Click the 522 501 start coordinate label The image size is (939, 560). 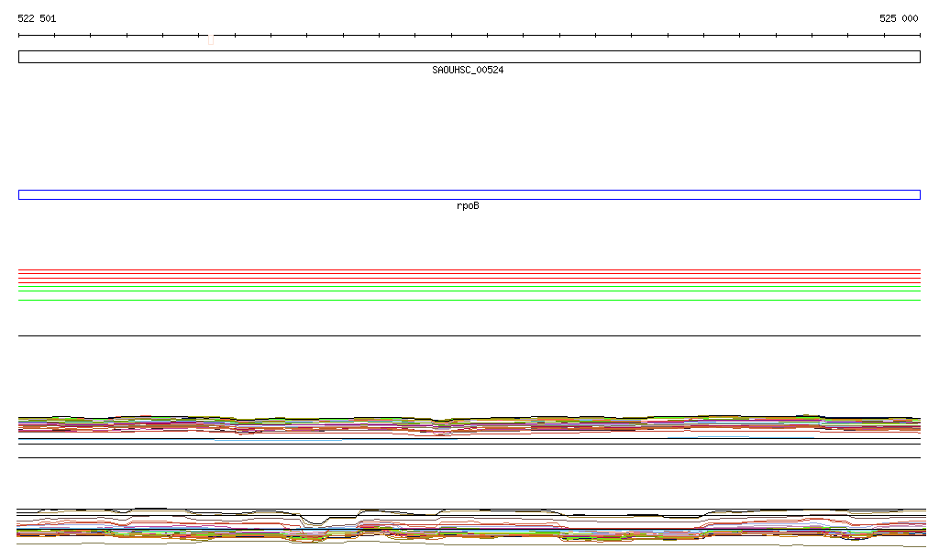pyautogui.click(x=37, y=18)
